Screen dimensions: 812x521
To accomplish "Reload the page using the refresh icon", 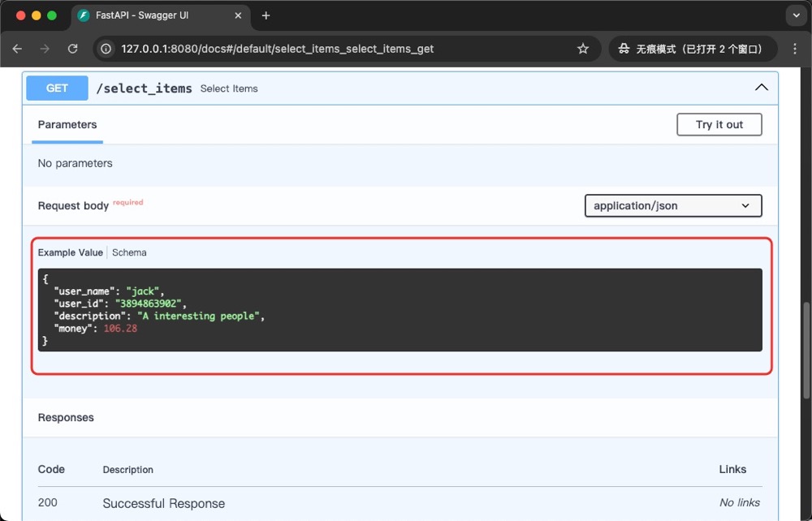I will 72,49.
